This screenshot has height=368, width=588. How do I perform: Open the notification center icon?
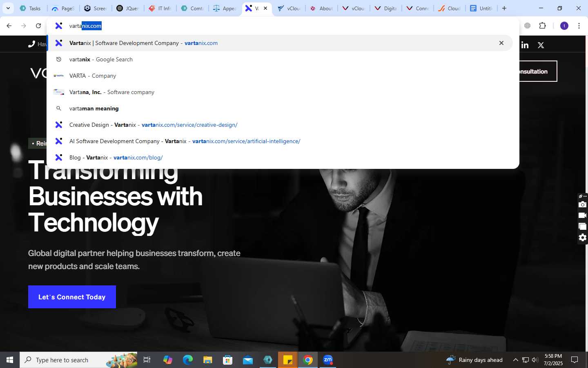click(575, 360)
